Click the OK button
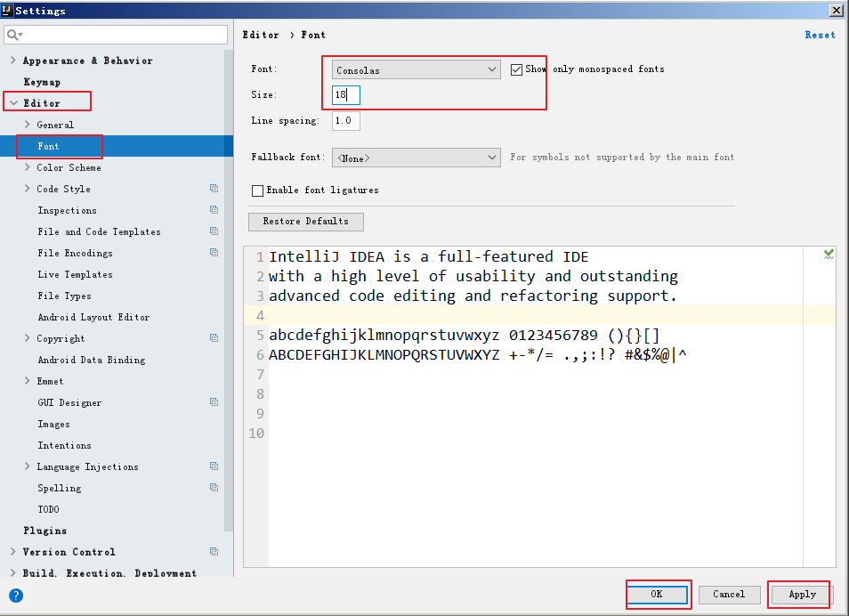 coord(657,595)
